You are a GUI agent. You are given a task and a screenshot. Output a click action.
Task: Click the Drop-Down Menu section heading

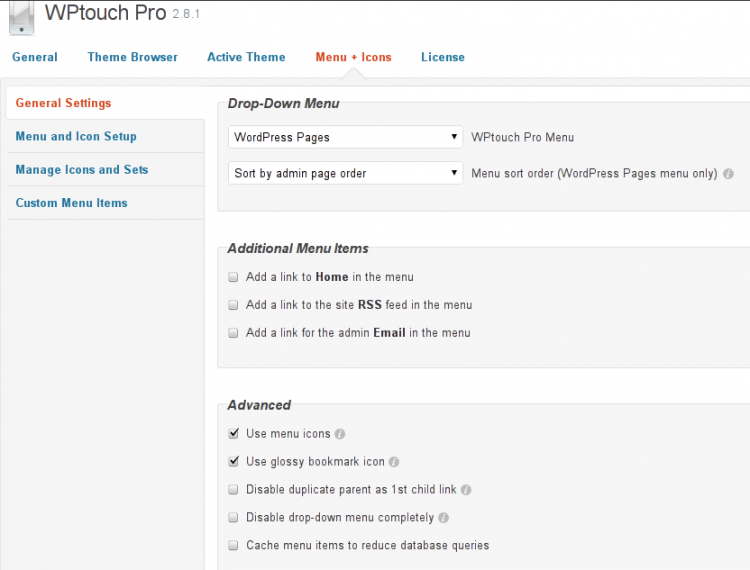(x=284, y=104)
